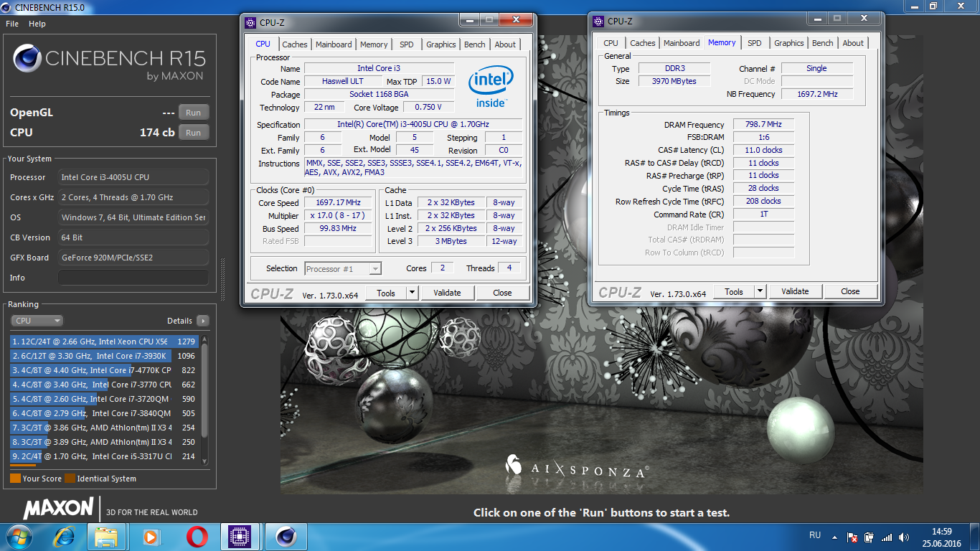
Task: Open the File menu in Cinebench
Action: [x=12, y=24]
